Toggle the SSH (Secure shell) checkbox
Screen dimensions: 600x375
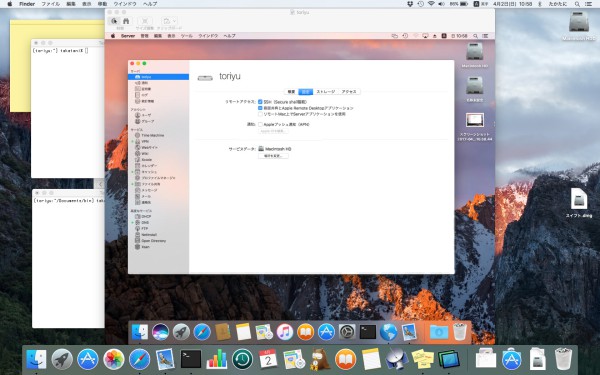(x=260, y=102)
